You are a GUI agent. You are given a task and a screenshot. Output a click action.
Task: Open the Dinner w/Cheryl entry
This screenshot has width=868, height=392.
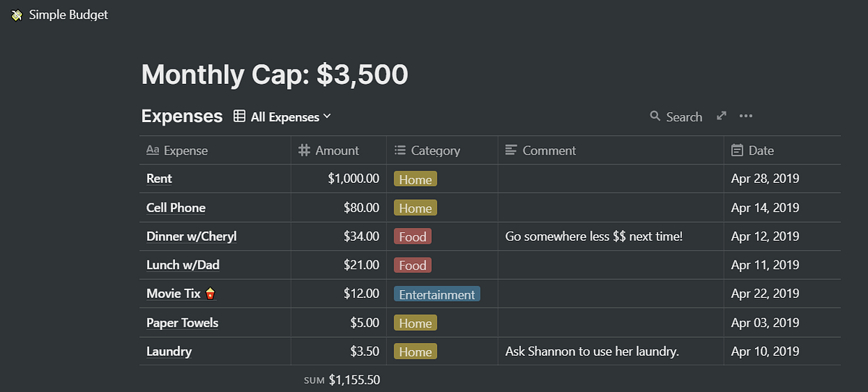click(191, 237)
